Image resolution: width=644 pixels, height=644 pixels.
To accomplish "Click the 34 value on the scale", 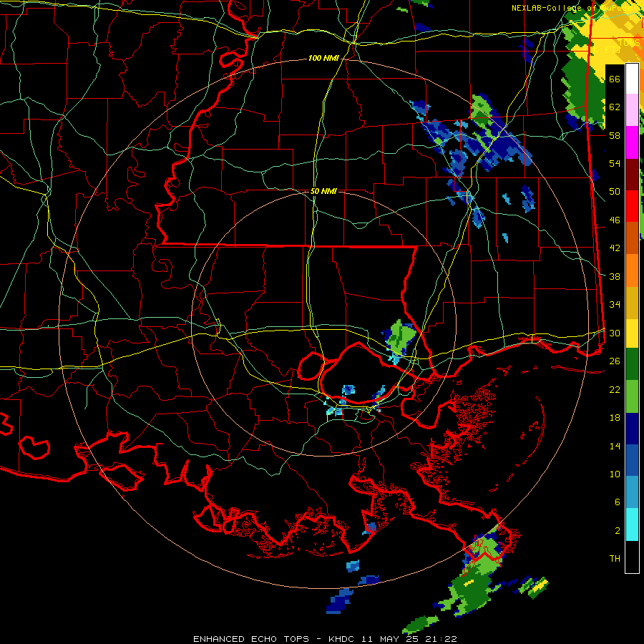I will pos(615,305).
